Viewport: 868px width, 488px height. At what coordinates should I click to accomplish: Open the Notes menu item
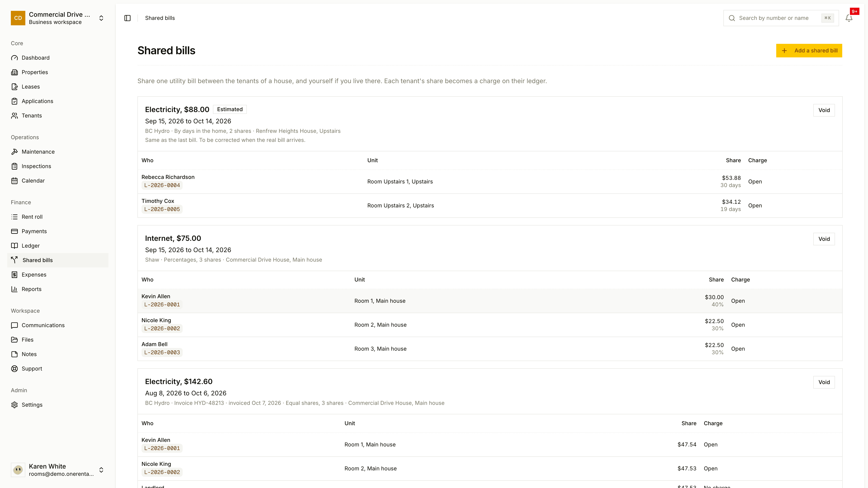pyautogui.click(x=58, y=354)
